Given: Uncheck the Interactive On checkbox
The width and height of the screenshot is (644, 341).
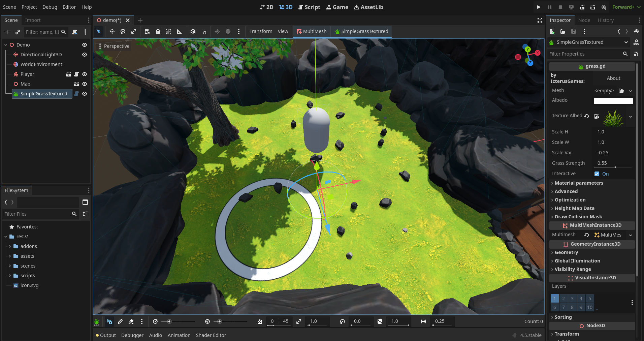Looking at the screenshot, I should tap(597, 174).
